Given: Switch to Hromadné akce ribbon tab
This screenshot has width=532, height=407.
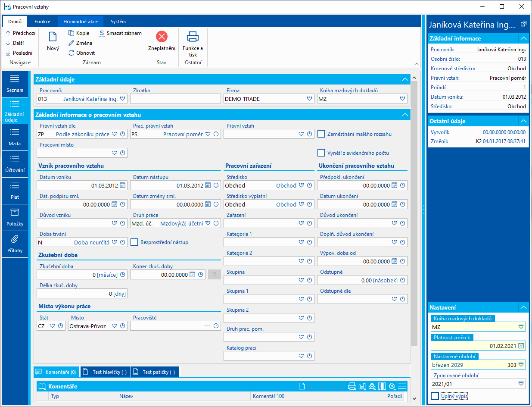Looking at the screenshot, I should (x=81, y=22).
